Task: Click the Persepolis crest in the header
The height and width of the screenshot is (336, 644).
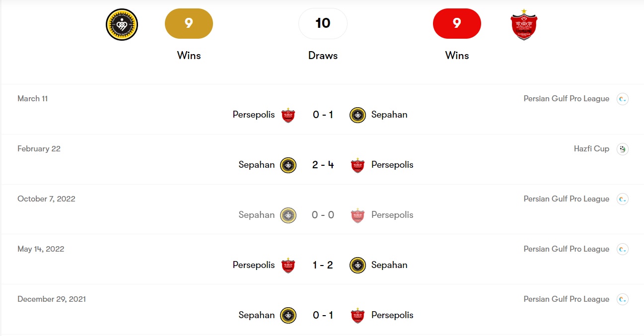Action: click(524, 24)
